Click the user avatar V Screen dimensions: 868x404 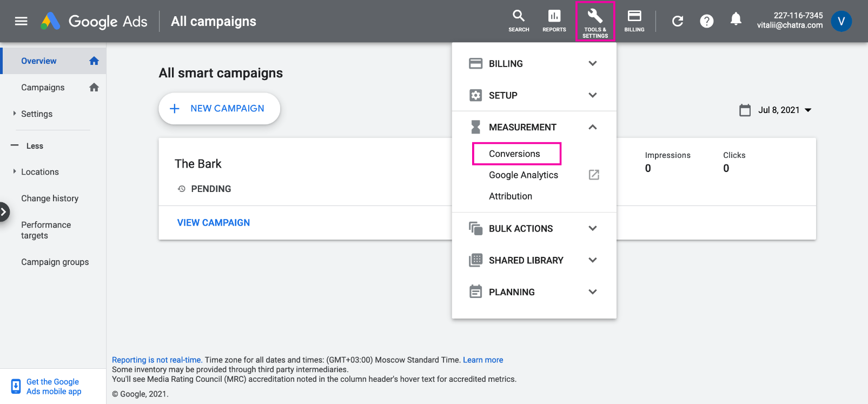pos(841,21)
